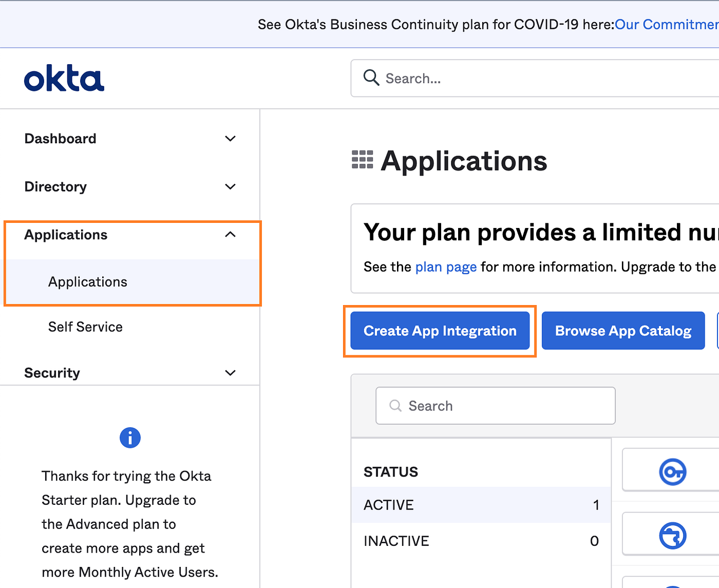Follow the plan page link
Viewport: 719px width, 588px height.
point(446,267)
